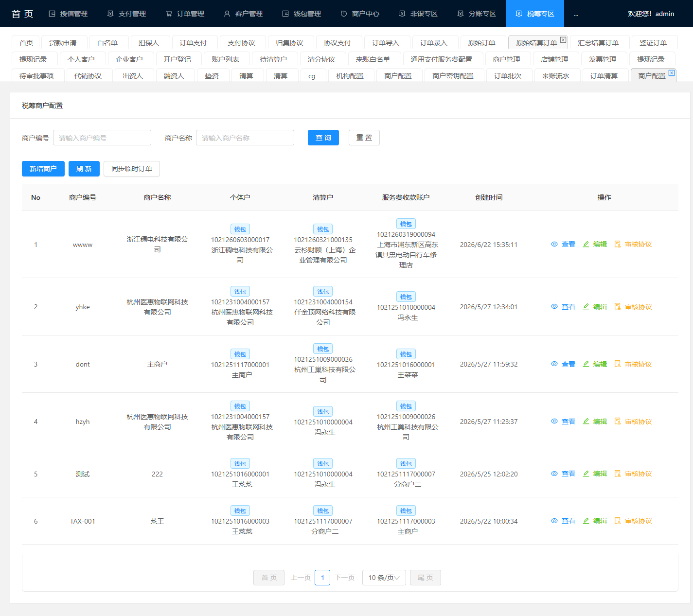This screenshot has height=616, width=693.
Task: Click the 客户管理 person icon in the top navigation
Action: [227, 14]
